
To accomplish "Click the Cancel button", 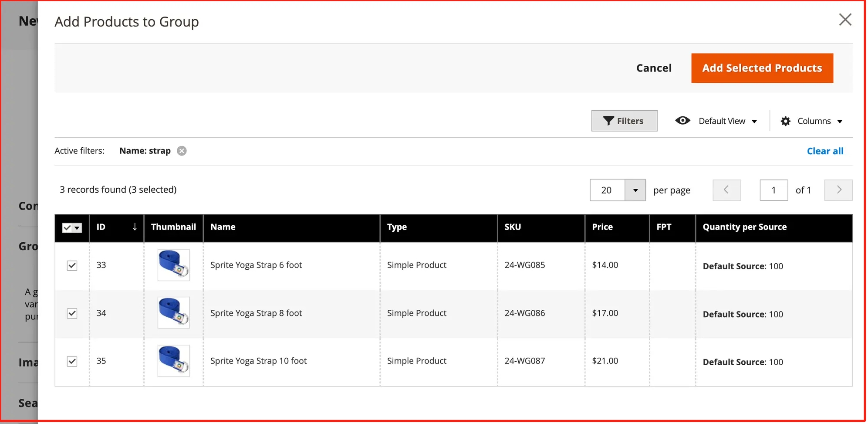I will tap(653, 68).
